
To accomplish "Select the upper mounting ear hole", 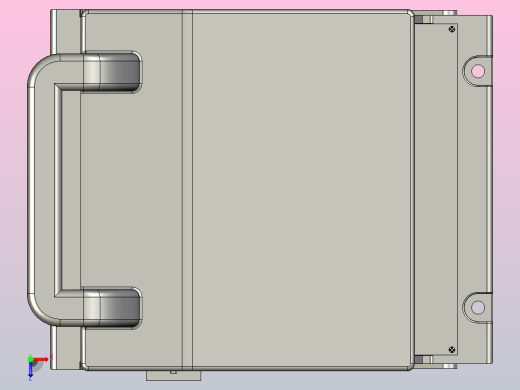I will (x=478, y=71).
